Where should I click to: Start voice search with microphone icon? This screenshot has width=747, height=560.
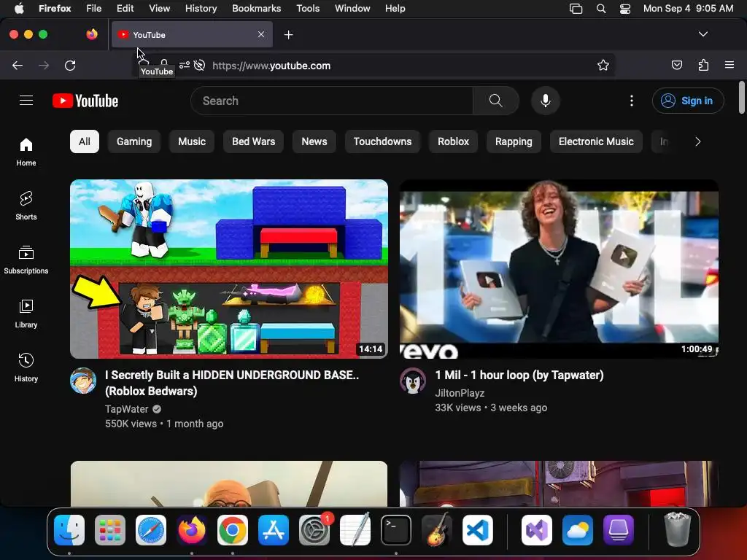pos(546,101)
